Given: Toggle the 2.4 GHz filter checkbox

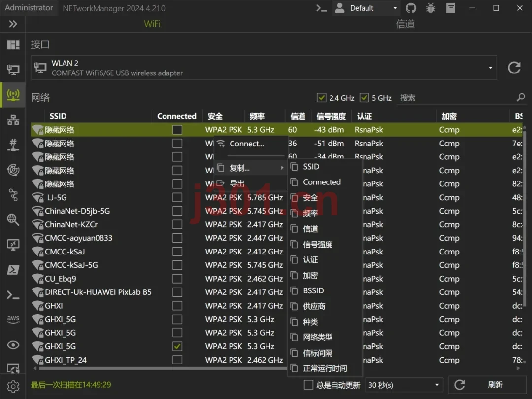Looking at the screenshot, I should pyautogui.click(x=321, y=98).
